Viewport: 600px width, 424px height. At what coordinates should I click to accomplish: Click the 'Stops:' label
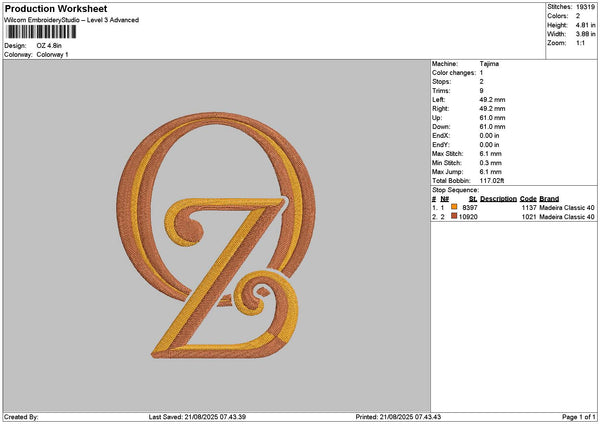coord(442,82)
